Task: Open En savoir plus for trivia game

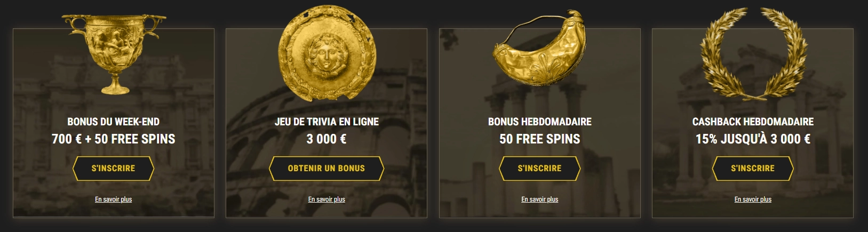Action: pos(327,199)
